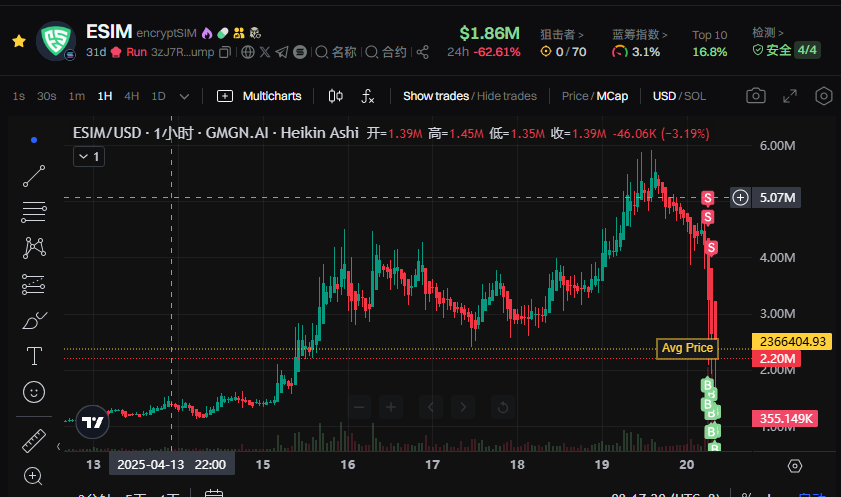Open the indicators fx menu
The height and width of the screenshot is (497, 841).
pos(367,96)
